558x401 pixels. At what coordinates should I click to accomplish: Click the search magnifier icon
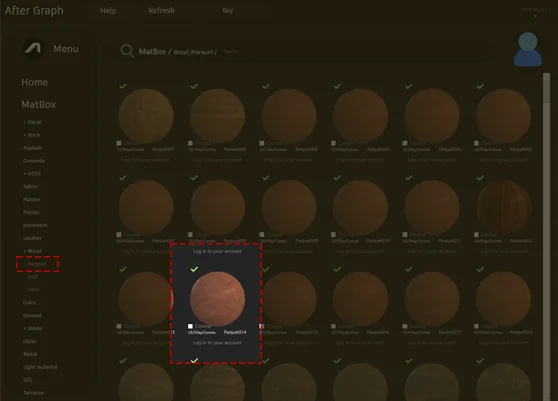tap(127, 51)
